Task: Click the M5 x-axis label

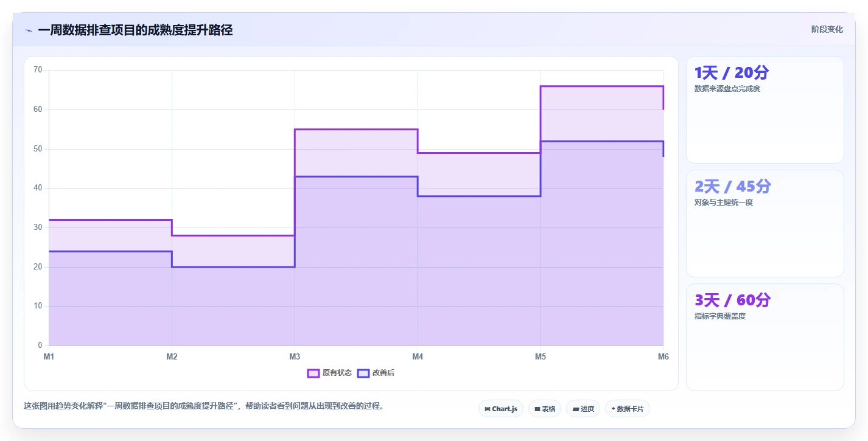Action: [x=541, y=356]
